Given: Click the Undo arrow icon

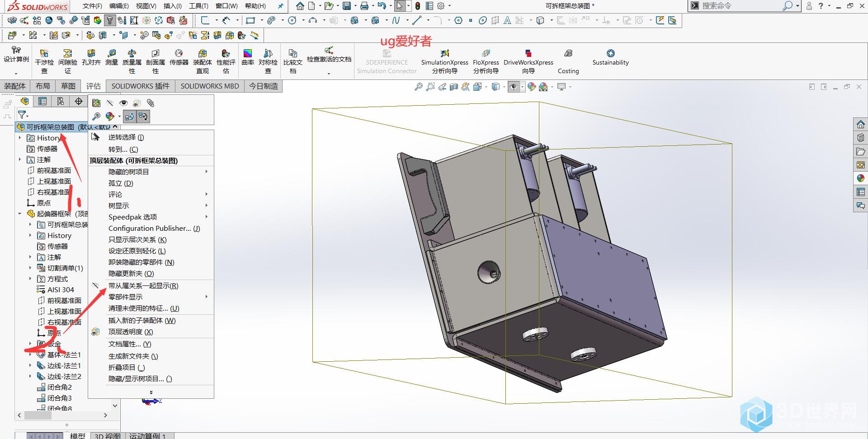Looking at the screenshot, I should click(x=382, y=6).
